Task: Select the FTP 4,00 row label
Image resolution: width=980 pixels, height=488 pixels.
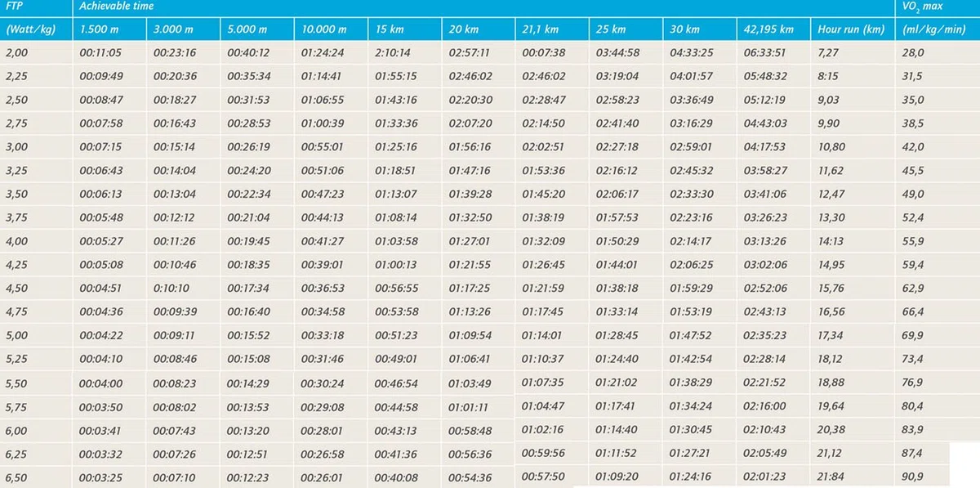Action: pos(16,241)
